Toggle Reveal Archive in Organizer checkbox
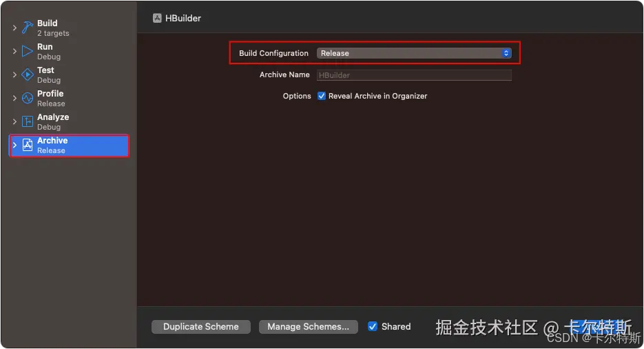Image resolution: width=644 pixels, height=349 pixels. [x=322, y=96]
